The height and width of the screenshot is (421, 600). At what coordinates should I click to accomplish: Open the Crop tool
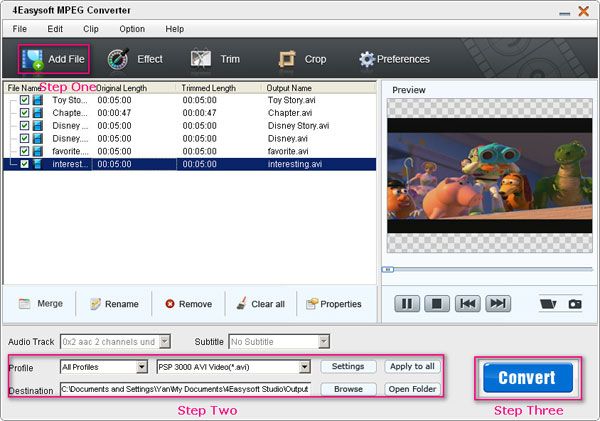click(302, 59)
